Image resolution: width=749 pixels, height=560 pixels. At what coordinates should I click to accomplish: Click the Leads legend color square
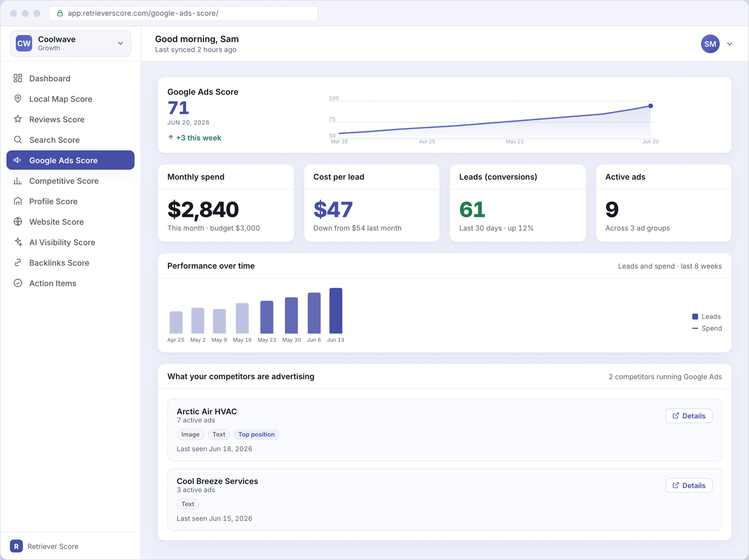pos(695,317)
